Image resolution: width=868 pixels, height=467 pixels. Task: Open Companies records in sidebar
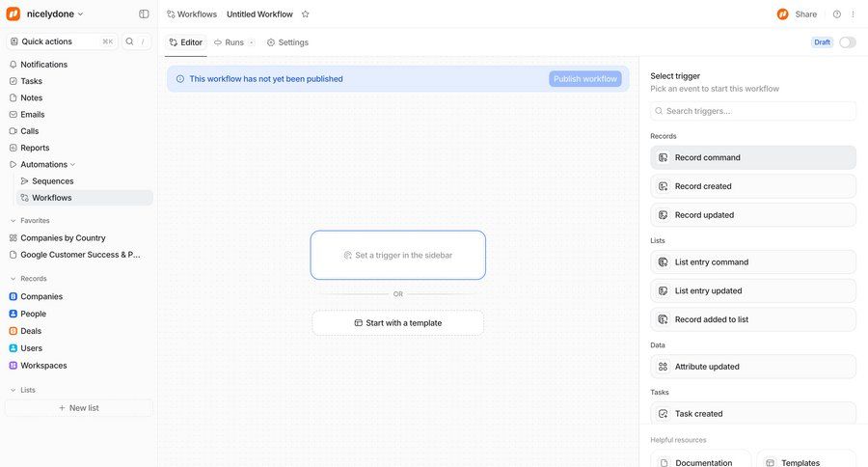pos(41,297)
